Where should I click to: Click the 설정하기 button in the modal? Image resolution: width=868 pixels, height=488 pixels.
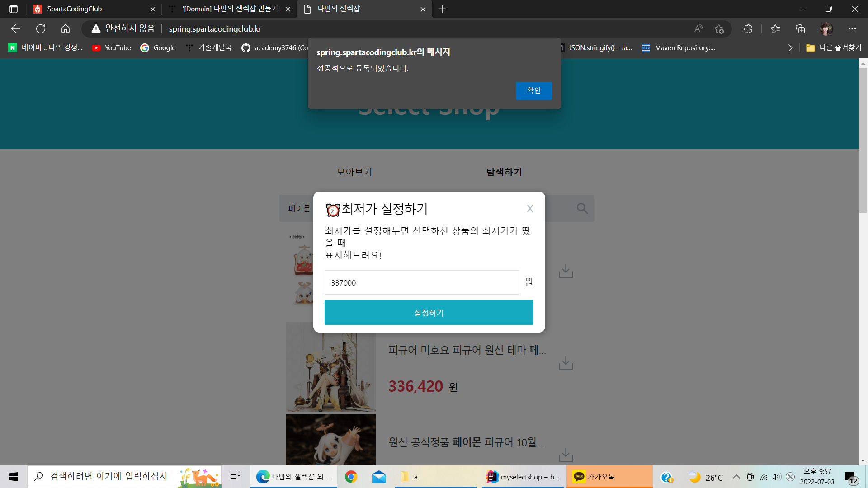[x=429, y=313]
